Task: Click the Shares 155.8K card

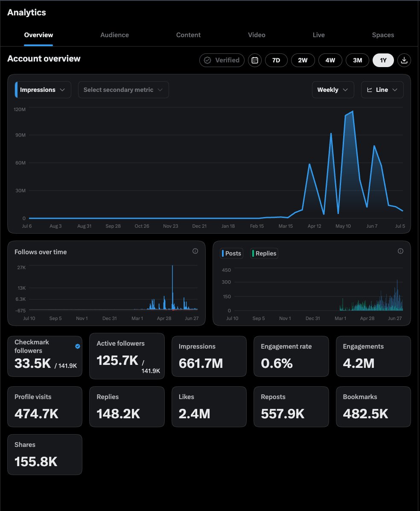Action: tap(45, 455)
